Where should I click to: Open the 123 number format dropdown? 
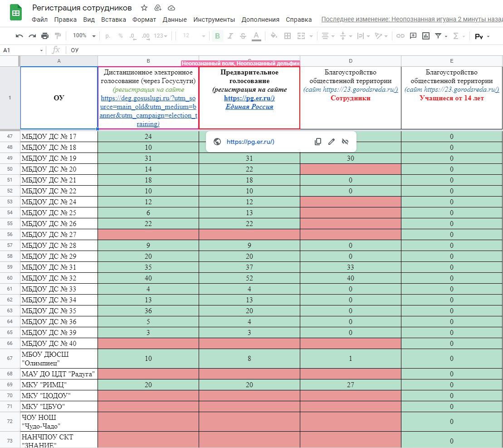[161, 36]
